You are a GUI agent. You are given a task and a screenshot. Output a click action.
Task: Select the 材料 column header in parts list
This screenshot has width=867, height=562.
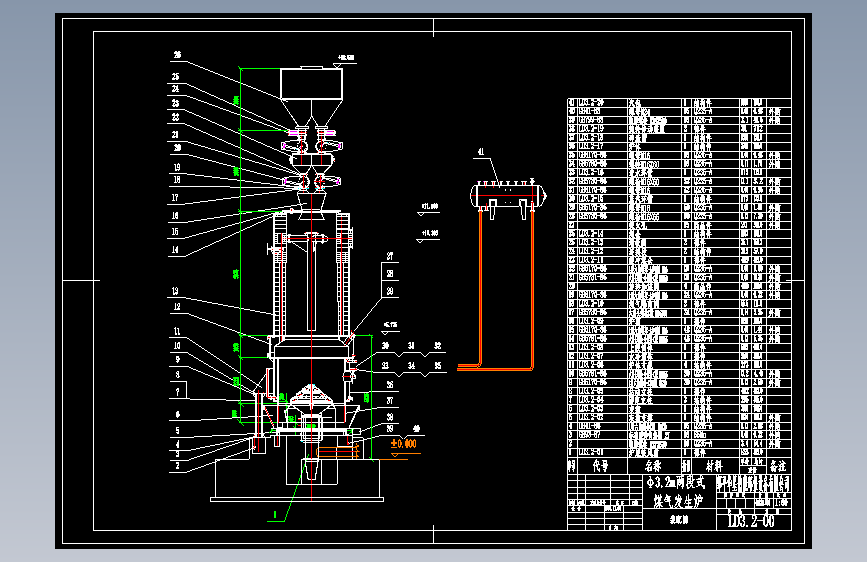point(714,466)
